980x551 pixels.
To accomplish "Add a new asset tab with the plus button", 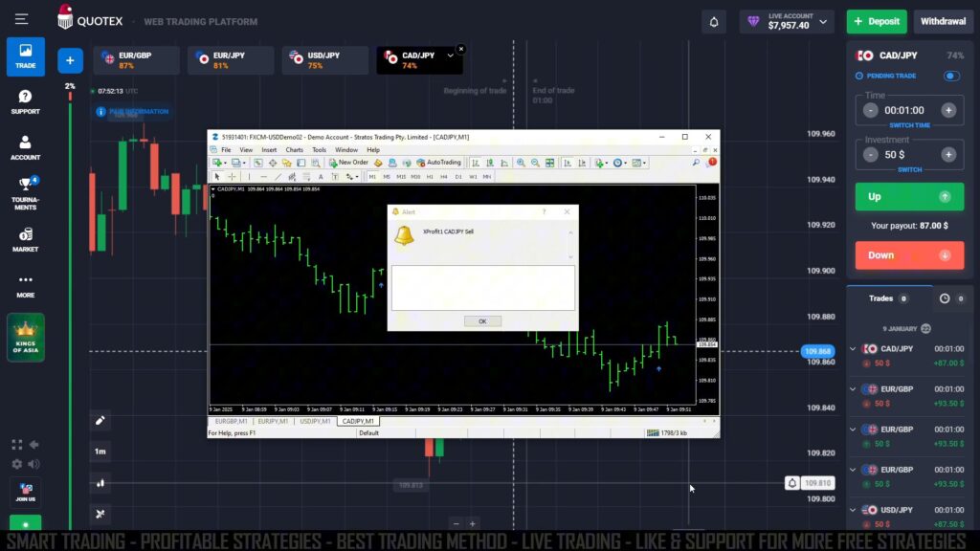I will [x=70, y=60].
